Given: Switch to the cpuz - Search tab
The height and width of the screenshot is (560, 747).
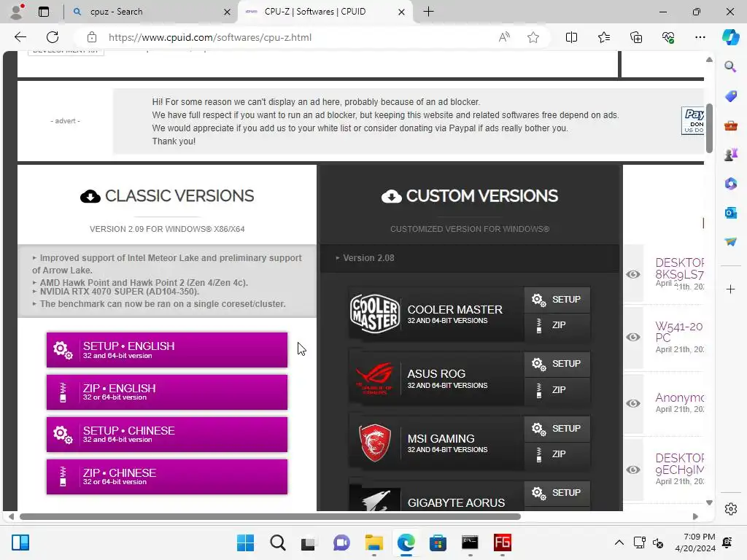Looking at the screenshot, I should (152, 12).
